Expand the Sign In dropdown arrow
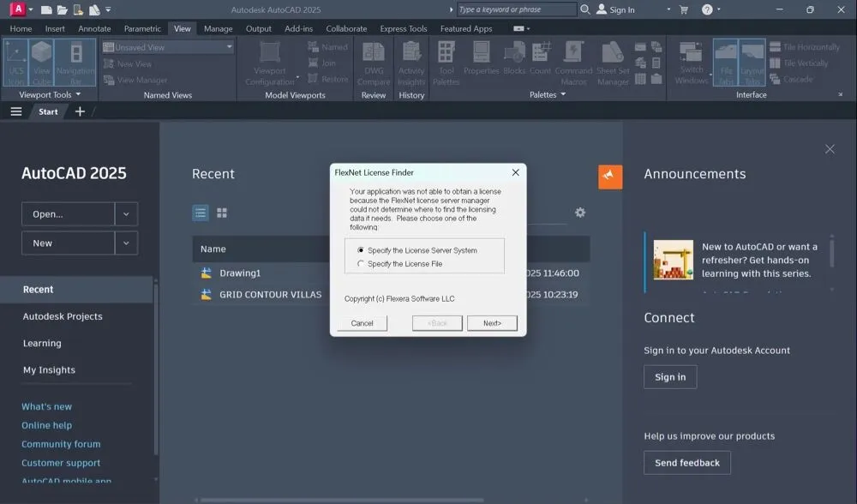 point(668,9)
